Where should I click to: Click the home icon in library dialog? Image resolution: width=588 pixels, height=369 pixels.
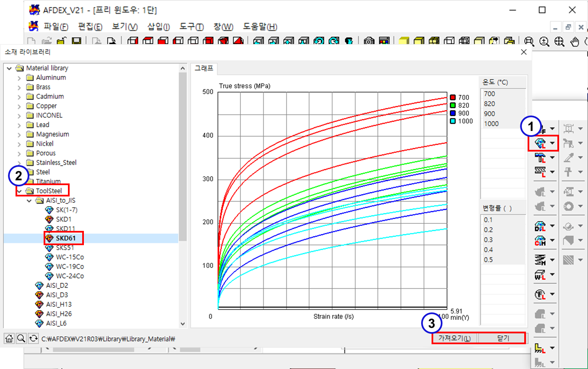click(x=9, y=338)
